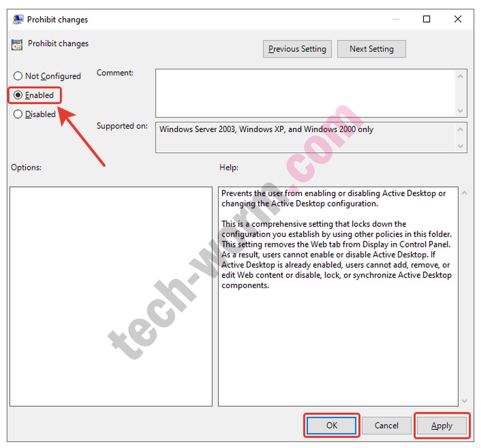Click the policy setting icon beside the heading

pyautogui.click(x=17, y=44)
